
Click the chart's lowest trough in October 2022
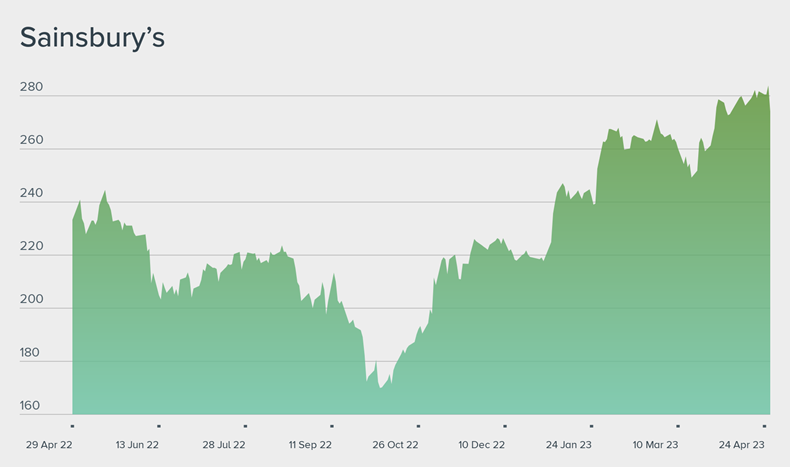(381, 387)
